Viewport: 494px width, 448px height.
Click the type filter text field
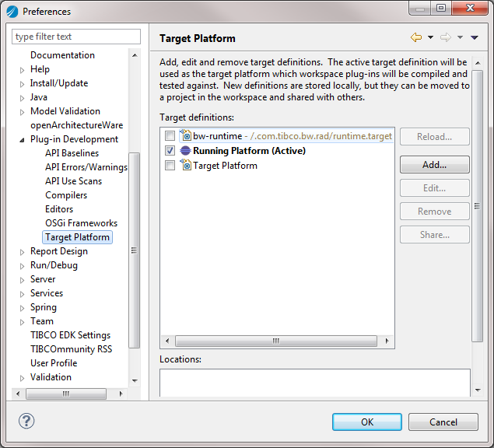point(76,37)
